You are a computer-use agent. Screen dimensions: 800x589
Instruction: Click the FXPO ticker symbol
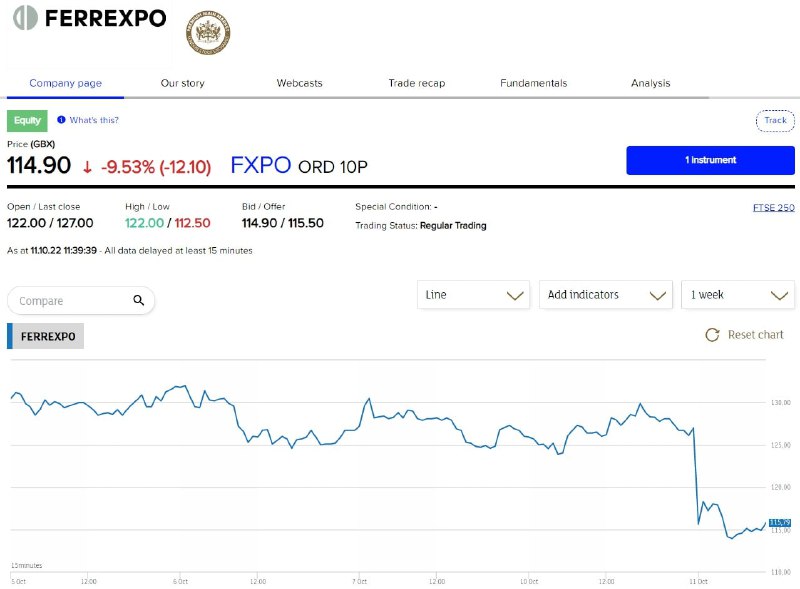coord(261,165)
